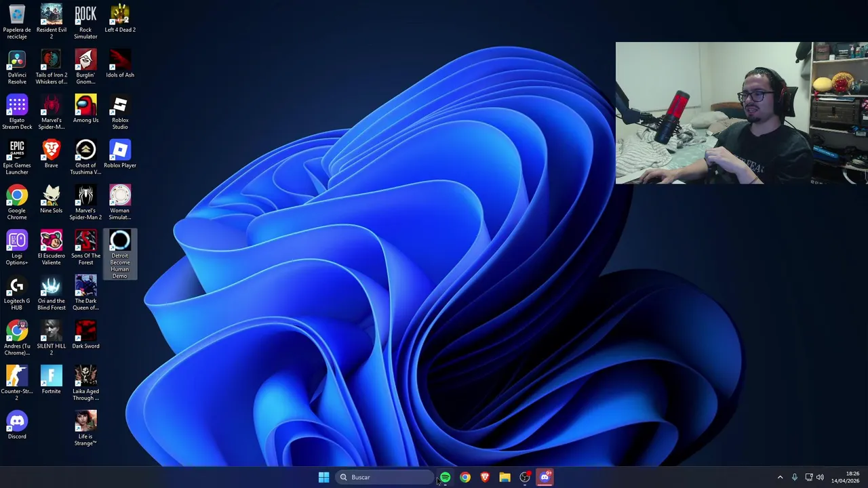Select Ori and the Blind Forest shortcut
Image resolution: width=868 pixels, height=488 pixels.
point(52,293)
